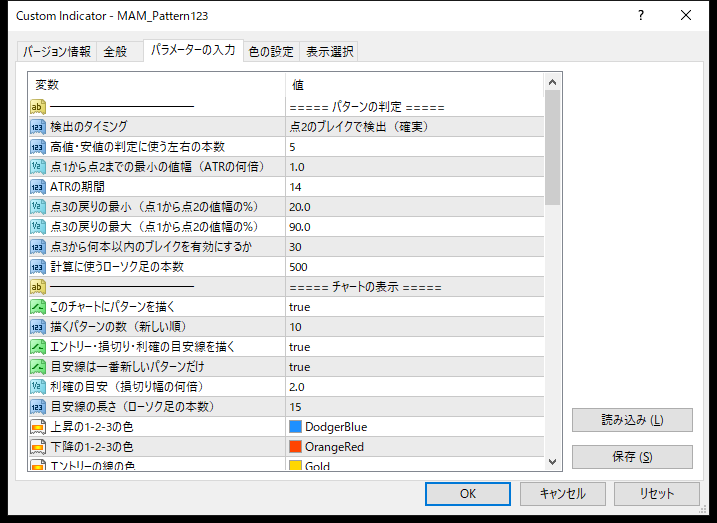
Task: Click string icon beside パターンの判定 separator row
Action: tap(38, 107)
